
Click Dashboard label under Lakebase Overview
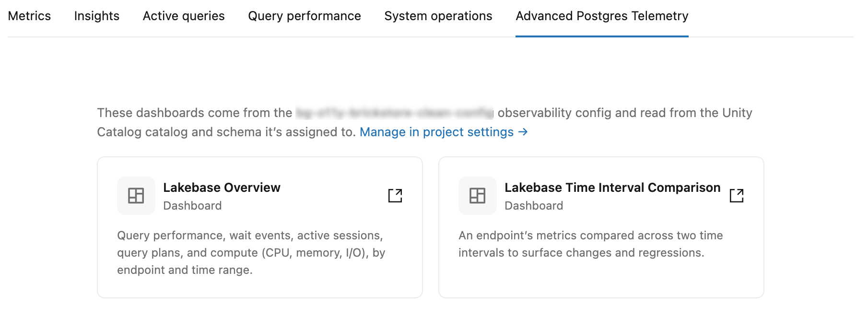click(x=192, y=206)
